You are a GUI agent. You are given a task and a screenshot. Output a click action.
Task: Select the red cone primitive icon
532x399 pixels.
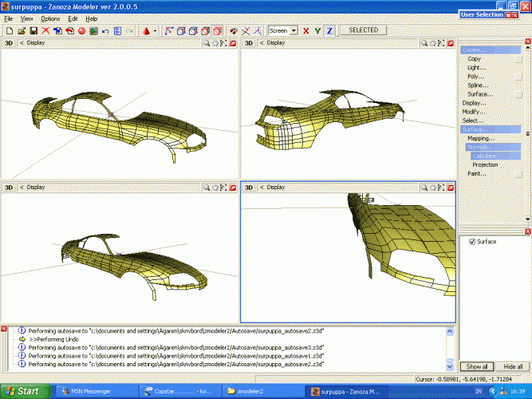pyautogui.click(x=147, y=30)
